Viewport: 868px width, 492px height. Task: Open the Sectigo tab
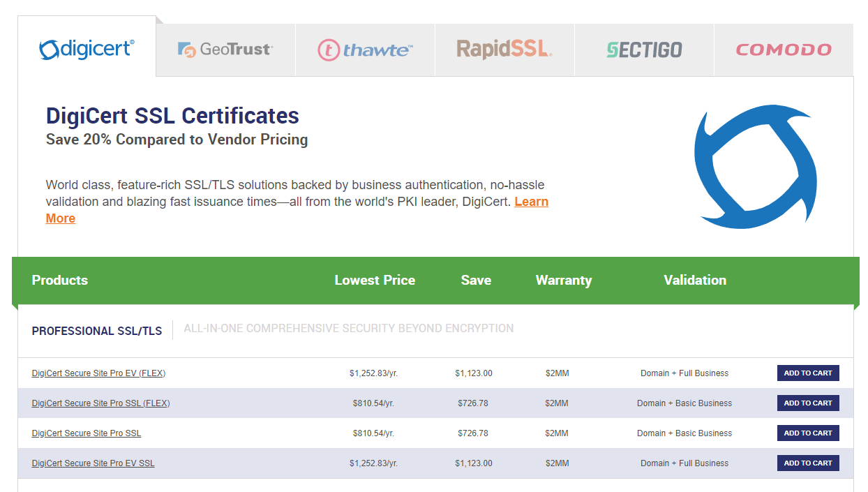[644, 50]
